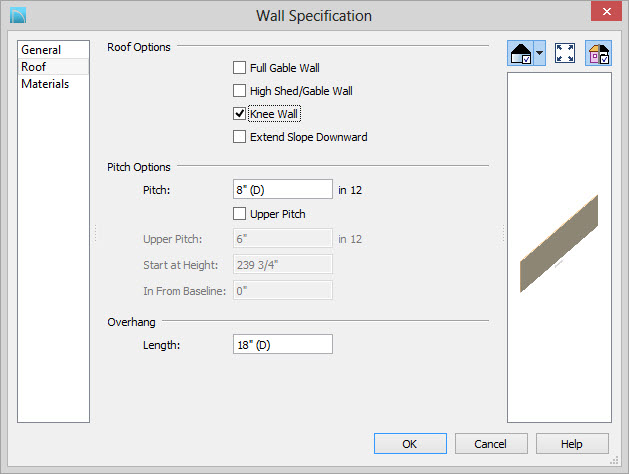This screenshot has width=629, height=474.
Task: Check High Shed/Gable Wall option
Action: [x=239, y=91]
